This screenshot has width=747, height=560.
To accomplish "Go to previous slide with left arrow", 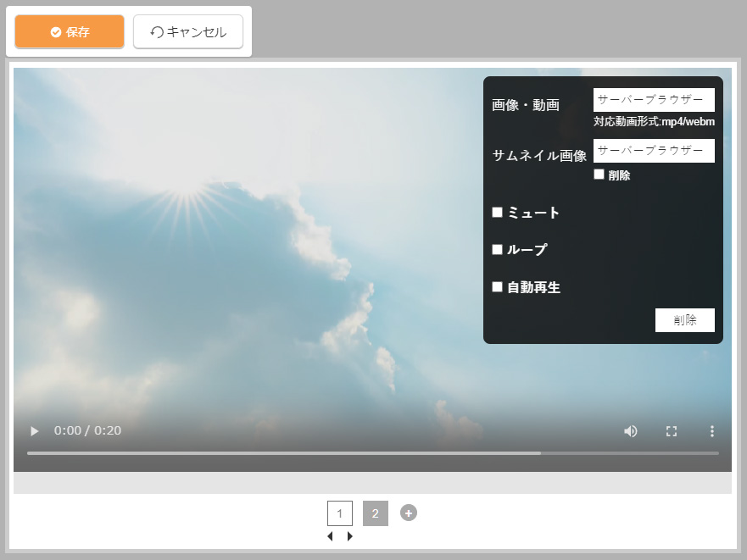I will (330, 536).
